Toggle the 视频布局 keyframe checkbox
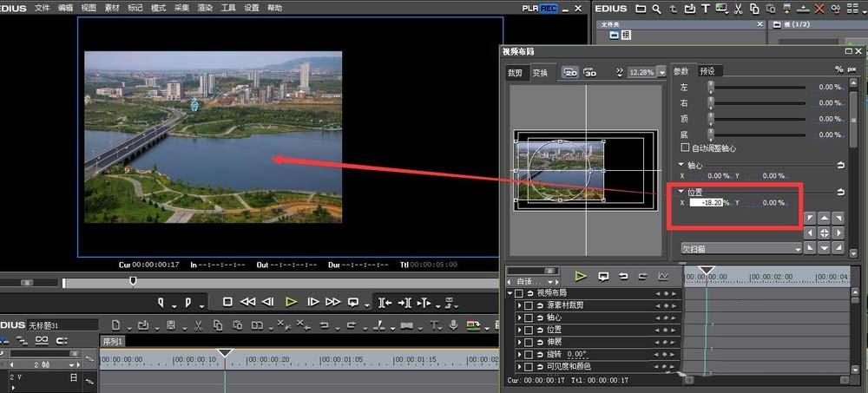This screenshot has height=393, width=868. pyautogui.click(x=519, y=293)
